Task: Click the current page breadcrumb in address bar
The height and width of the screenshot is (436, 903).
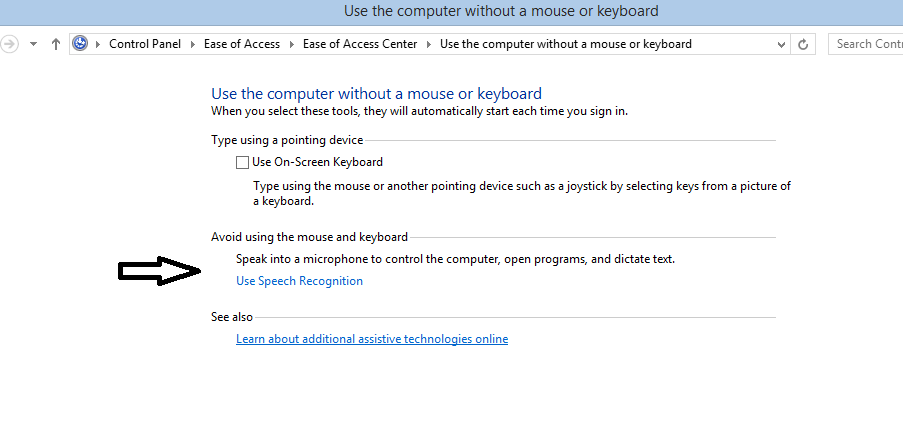Action: (x=566, y=44)
